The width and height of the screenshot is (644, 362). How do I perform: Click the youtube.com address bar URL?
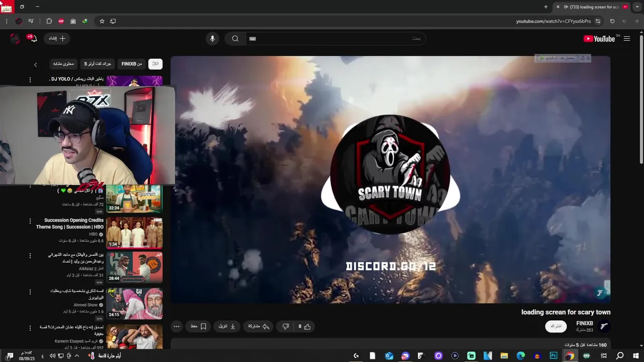553,21
